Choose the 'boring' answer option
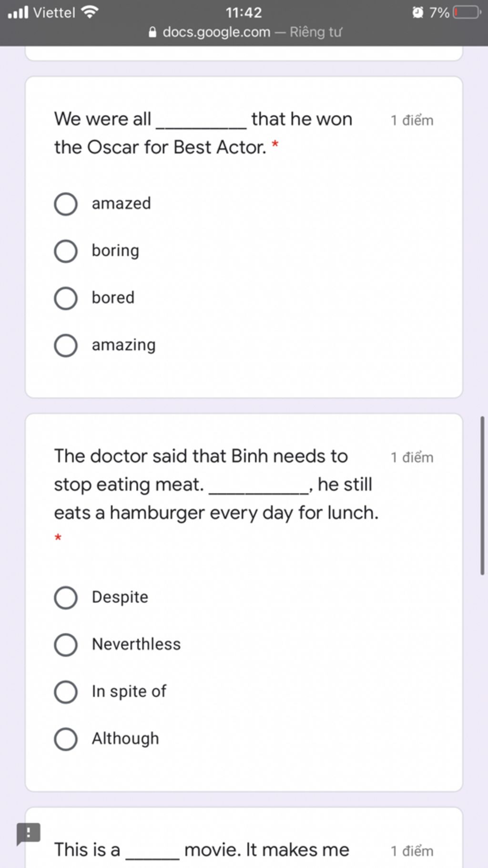Screen dimensions: 488x868 (66, 251)
